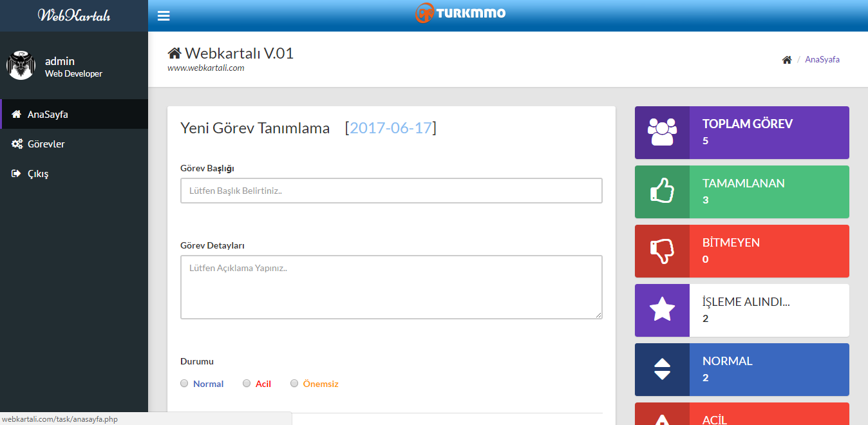Click the Bitmeyen thumbs-down icon

pos(662,251)
